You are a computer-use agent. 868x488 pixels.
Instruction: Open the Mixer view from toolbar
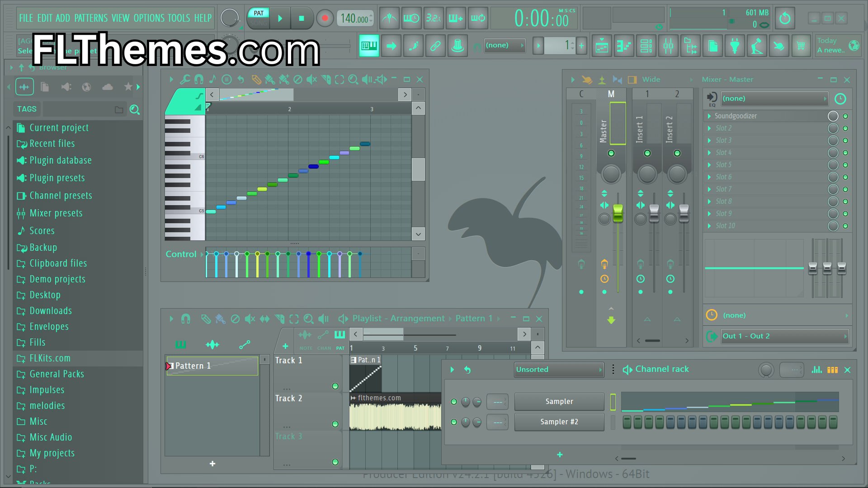[668, 46]
